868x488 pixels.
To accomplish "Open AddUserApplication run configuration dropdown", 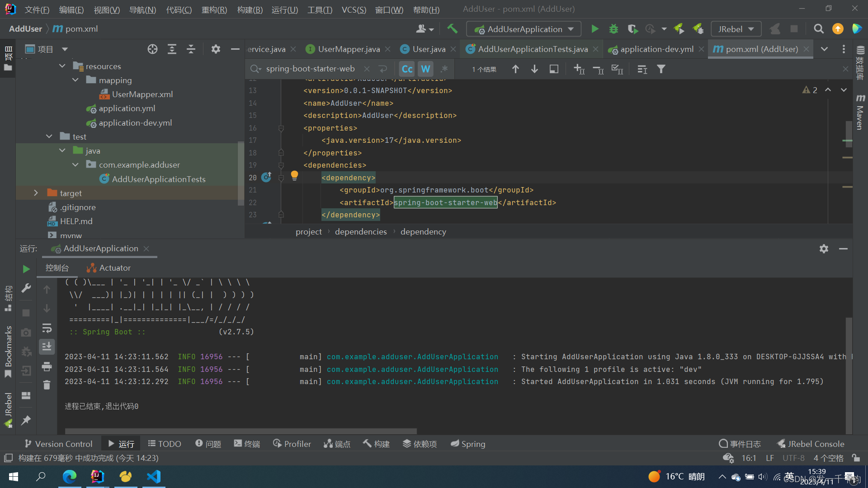I will [x=524, y=29].
